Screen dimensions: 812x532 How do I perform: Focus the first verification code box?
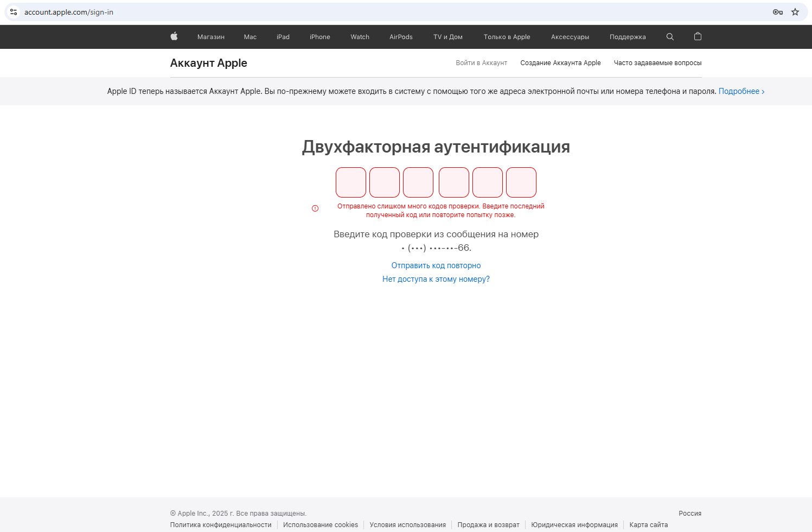[351, 182]
